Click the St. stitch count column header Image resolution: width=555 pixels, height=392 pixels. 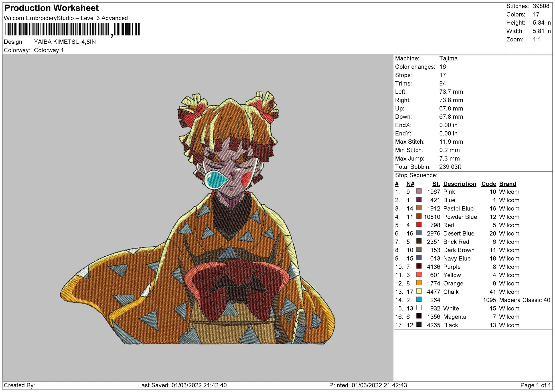tap(436, 184)
